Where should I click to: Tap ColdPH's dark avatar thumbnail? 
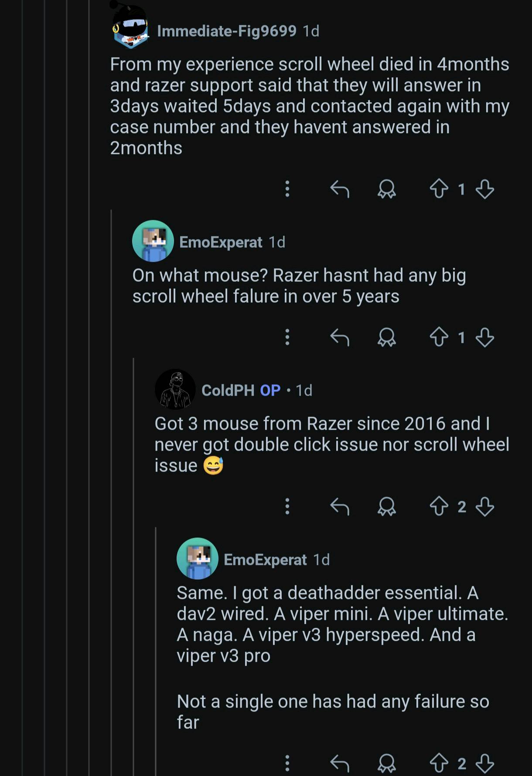point(175,390)
